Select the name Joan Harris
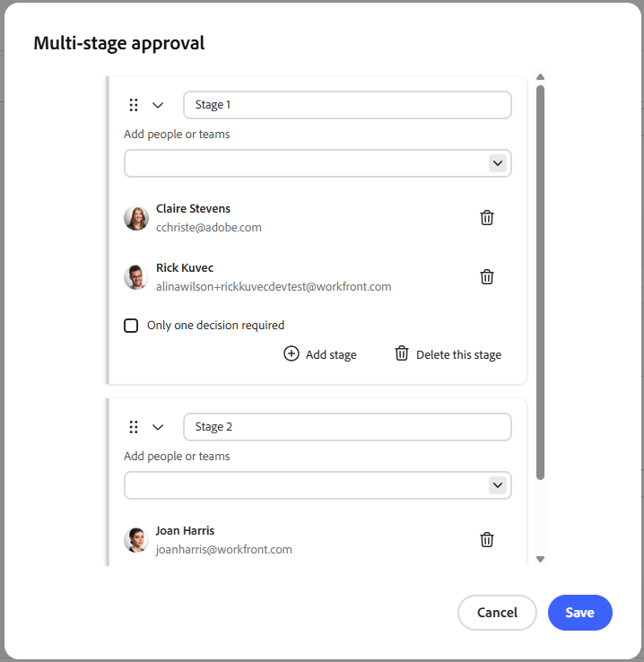Screen dimensions: 644x662 pyautogui.click(x=185, y=531)
